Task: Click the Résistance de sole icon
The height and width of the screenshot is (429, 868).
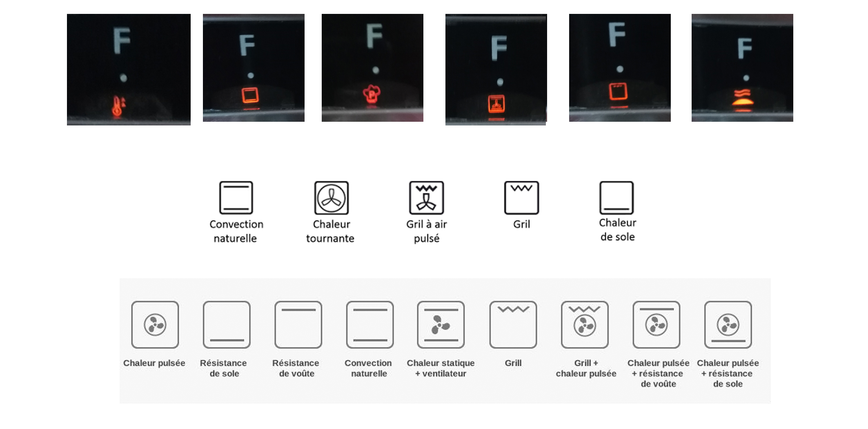Action: pyautogui.click(x=227, y=325)
